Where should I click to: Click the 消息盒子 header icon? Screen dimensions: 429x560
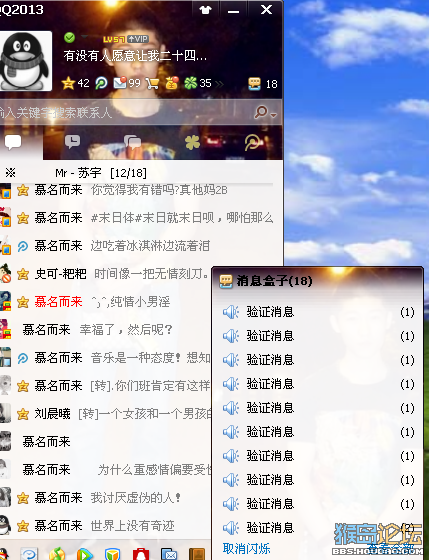coord(226,281)
